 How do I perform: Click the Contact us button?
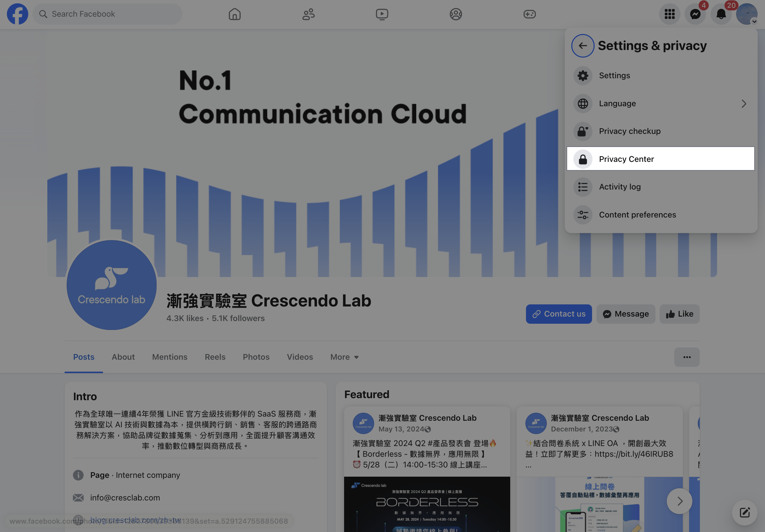tap(559, 314)
